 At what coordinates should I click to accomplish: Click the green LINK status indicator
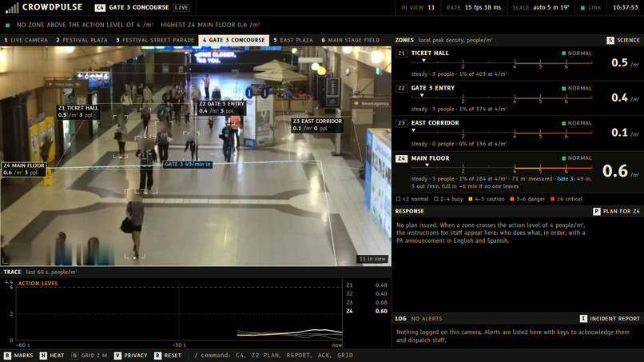click(582, 8)
